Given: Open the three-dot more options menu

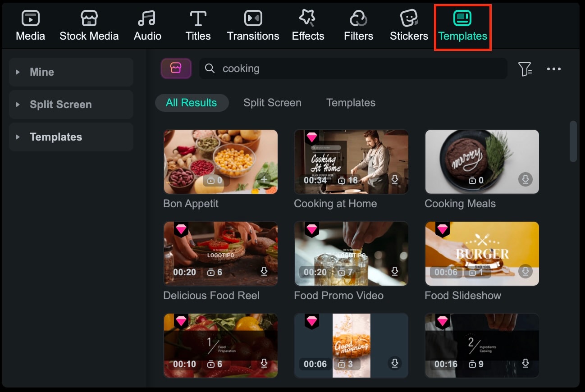Looking at the screenshot, I should click(x=554, y=68).
